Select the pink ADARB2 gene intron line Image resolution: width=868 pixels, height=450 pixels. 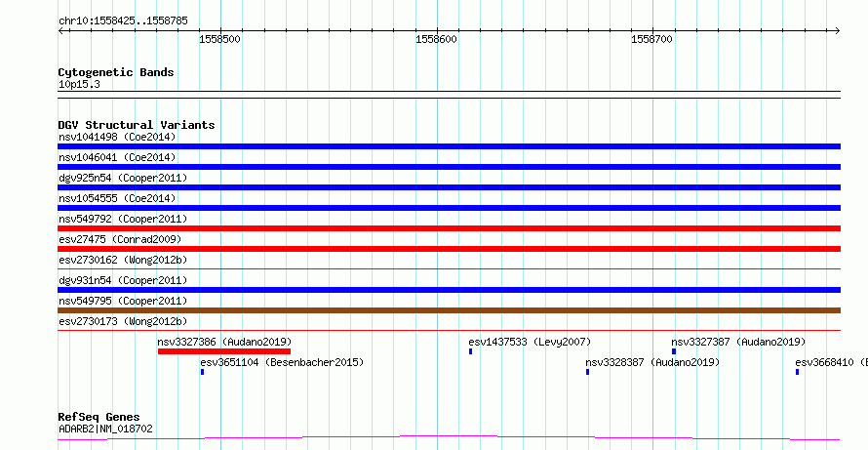(449, 438)
